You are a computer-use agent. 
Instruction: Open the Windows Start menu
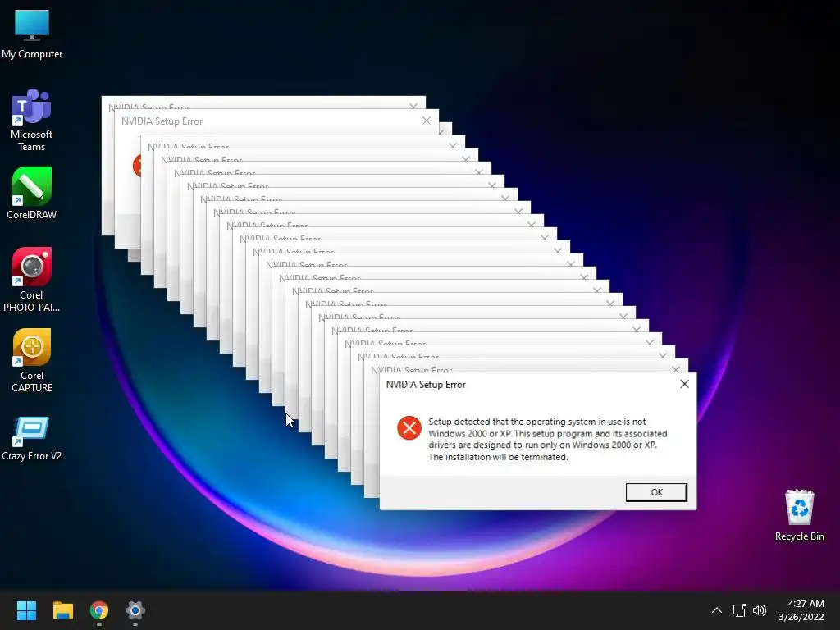[x=26, y=610]
